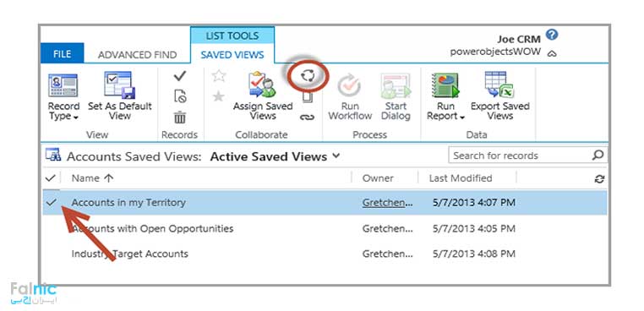Click the Deactivate document icon in Records
This screenshot has width=644, height=311.
(180, 96)
